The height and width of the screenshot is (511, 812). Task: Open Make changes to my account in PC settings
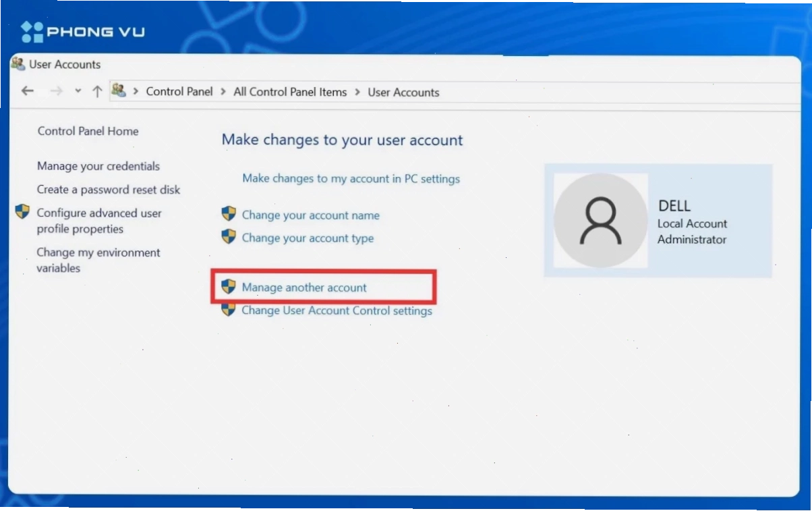coord(351,179)
